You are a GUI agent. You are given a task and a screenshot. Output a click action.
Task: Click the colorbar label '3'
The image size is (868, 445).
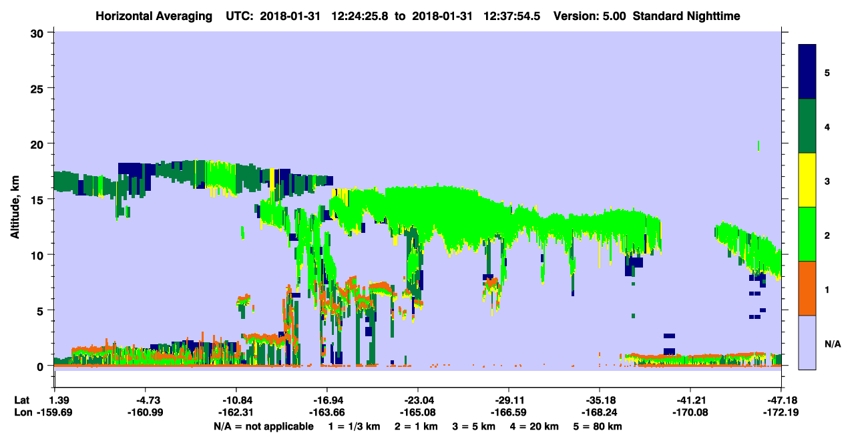tap(827, 181)
